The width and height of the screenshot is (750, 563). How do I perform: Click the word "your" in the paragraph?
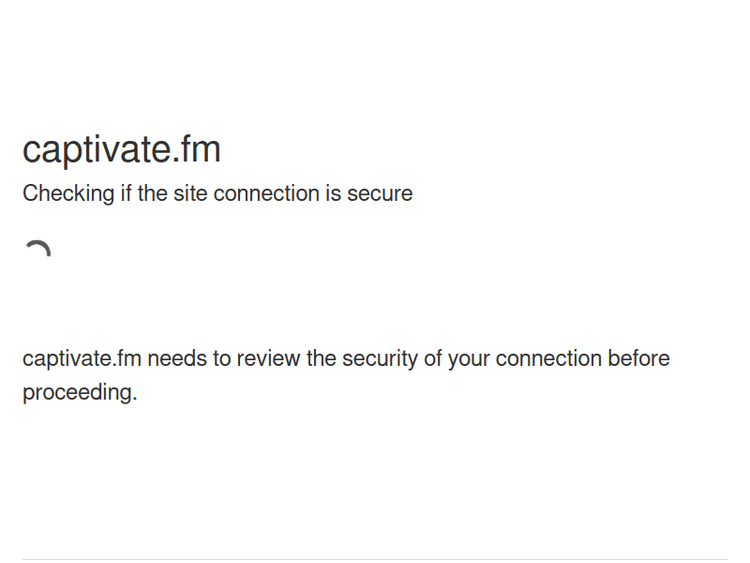[468, 359]
